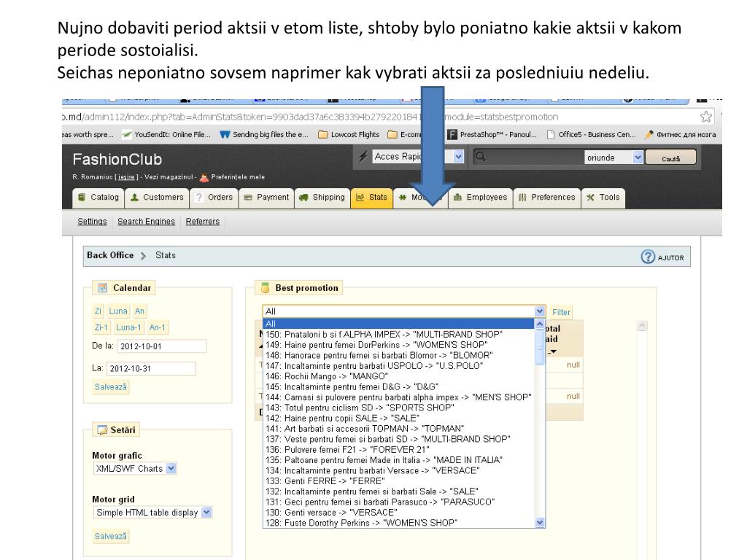Click the dropdown list scroll-down arrow
The width and height of the screenshot is (747, 560).
pyautogui.click(x=540, y=522)
